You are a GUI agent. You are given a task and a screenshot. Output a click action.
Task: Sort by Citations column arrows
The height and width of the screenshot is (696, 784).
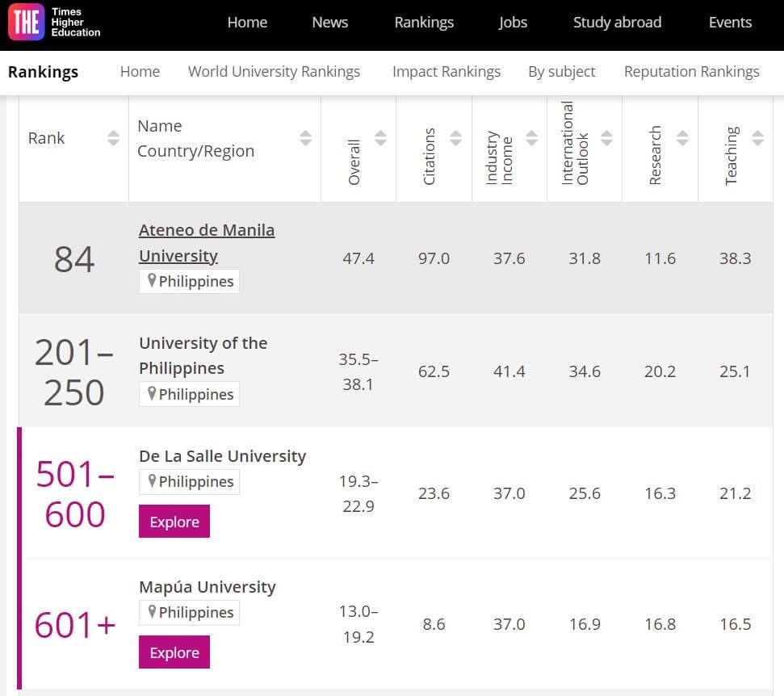(455, 138)
